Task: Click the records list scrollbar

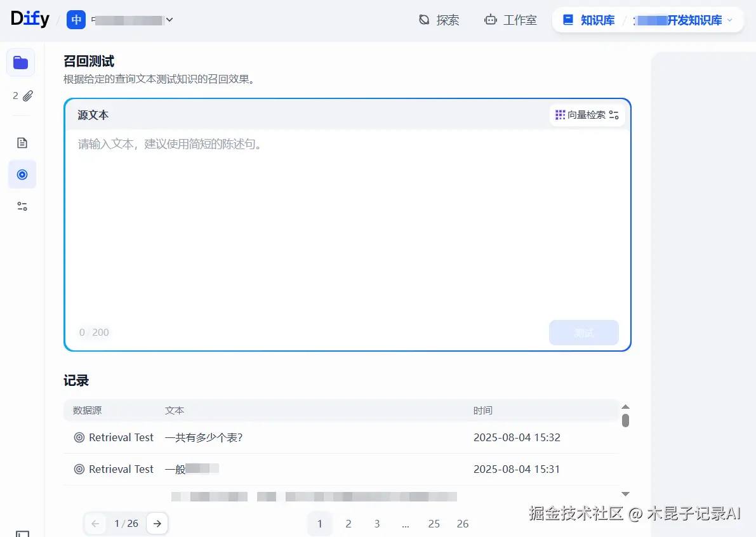Action: click(625, 419)
